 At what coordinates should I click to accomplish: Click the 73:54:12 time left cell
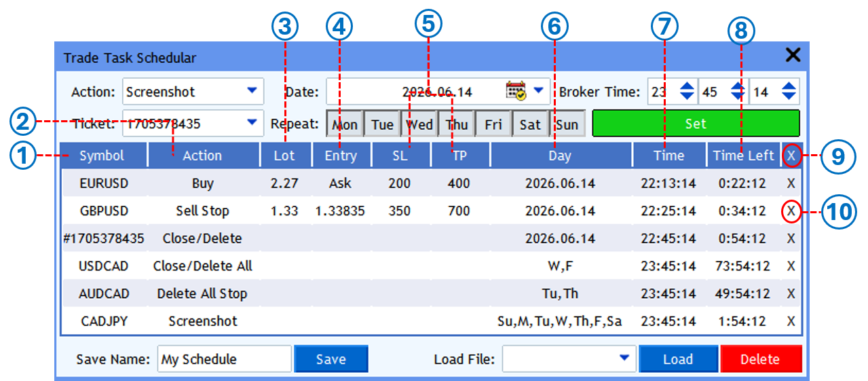click(744, 266)
